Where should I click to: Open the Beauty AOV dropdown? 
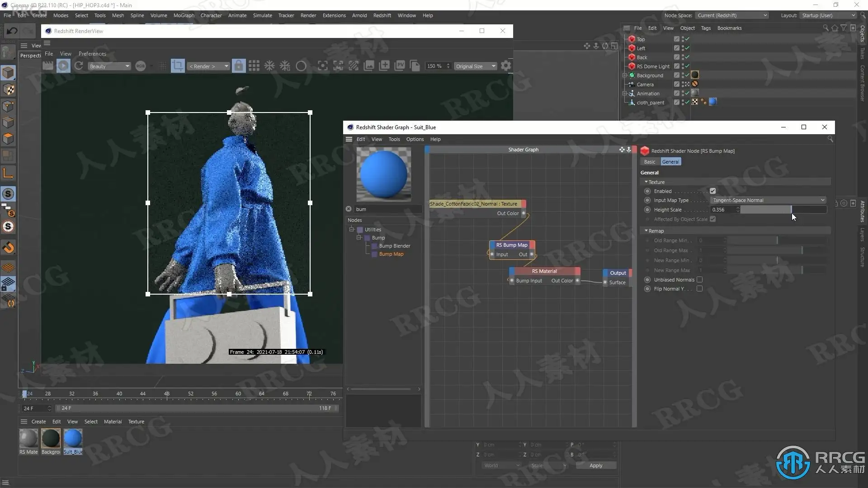pyautogui.click(x=109, y=66)
